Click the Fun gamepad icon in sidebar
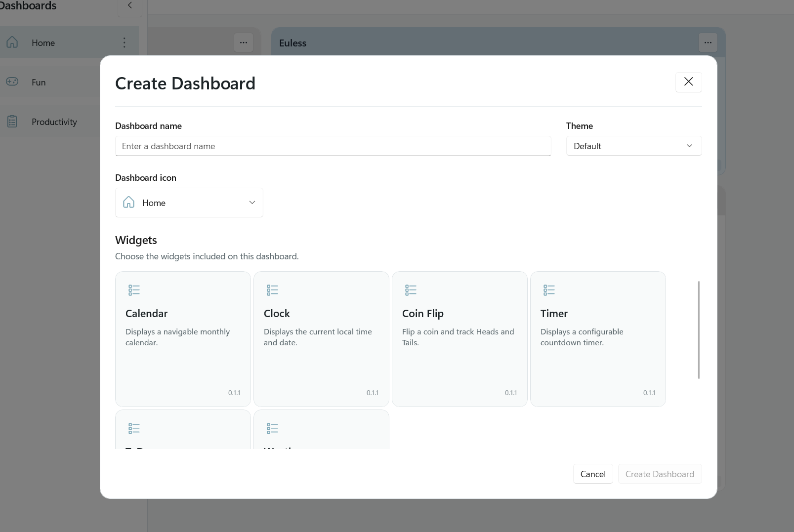Screen dimensions: 794x532 (12, 82)
